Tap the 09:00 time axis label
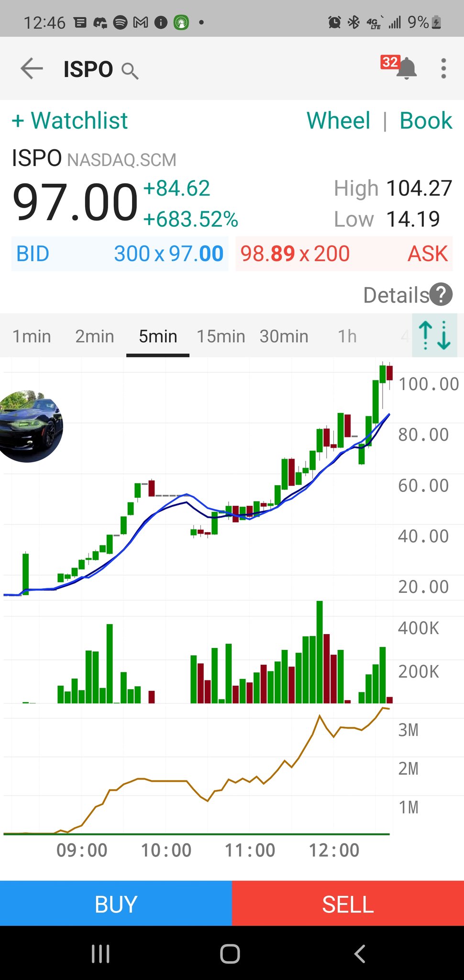 click(x=82, y=850)
